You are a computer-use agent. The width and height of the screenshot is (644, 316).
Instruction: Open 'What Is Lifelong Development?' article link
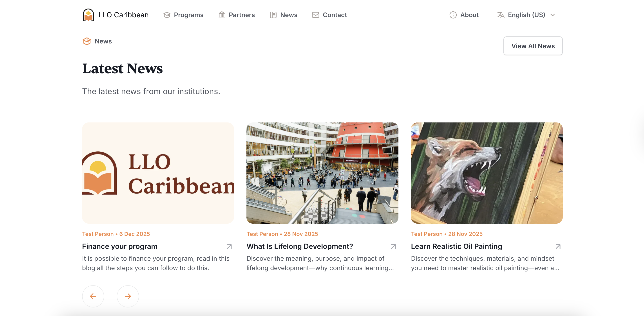pyautogui.click(x=300, y=247)
